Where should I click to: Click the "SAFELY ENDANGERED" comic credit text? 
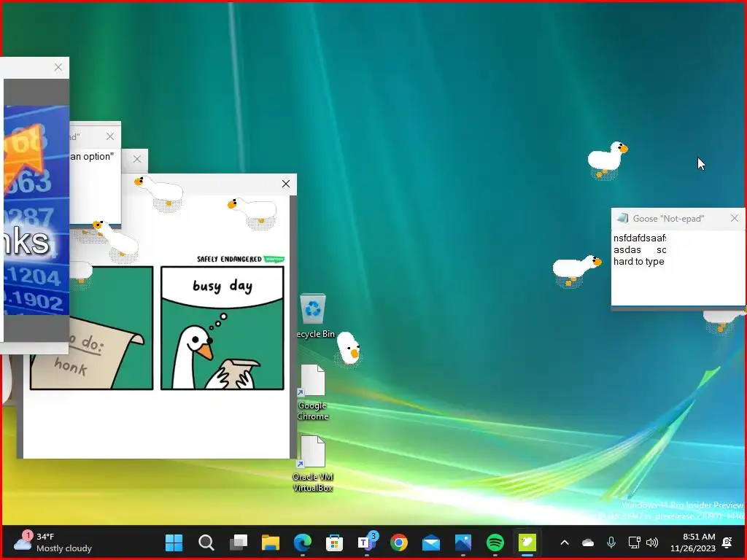(229, 259)
